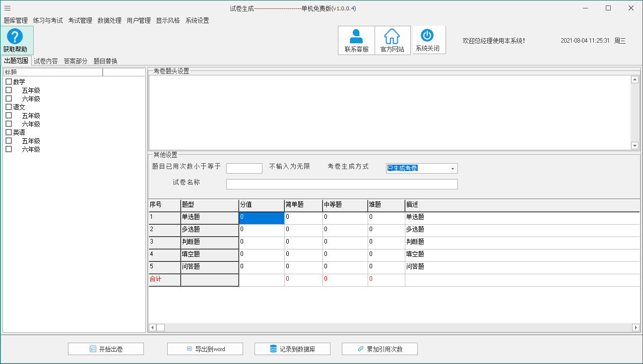The width and height of the screenshot is (643, 364).
Task: Open the 考卷生成方式 dropdown
Action: click(452, 168)
